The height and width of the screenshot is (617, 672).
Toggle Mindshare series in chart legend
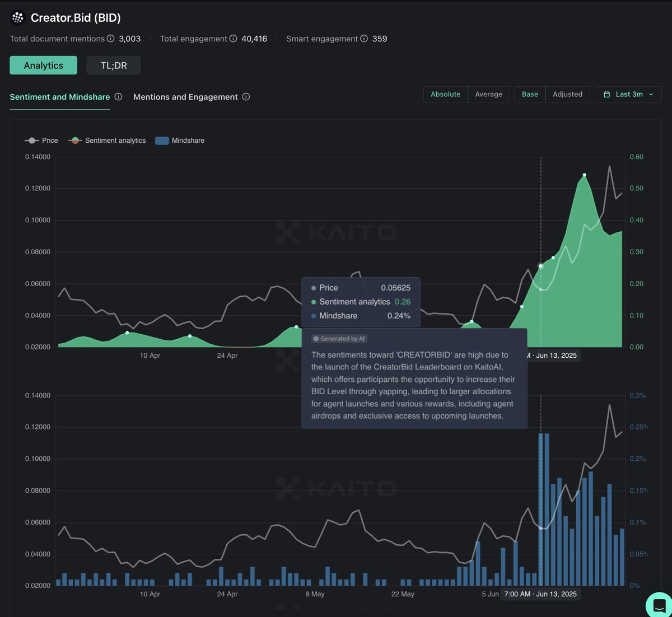coord(180,141)
